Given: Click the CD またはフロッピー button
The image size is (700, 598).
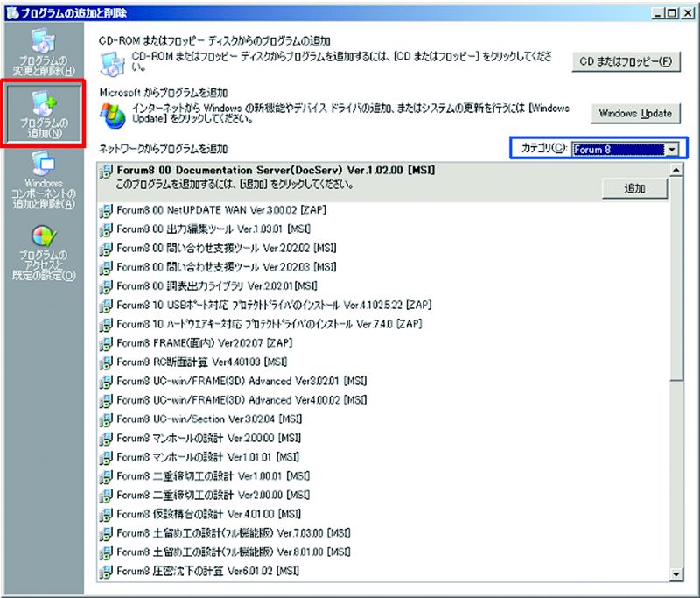Looking at the screenshot, I should tap(626, 61).
